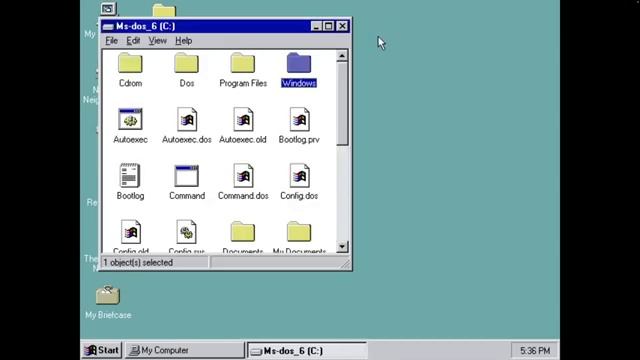
Task: Switch to My Computer taskbar button
Action: coord(184,350)
